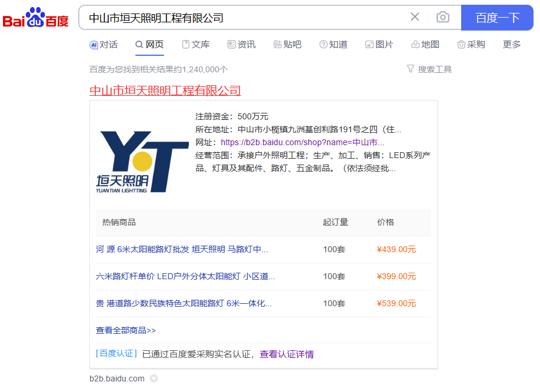
Task: Open the 采购 purchasing tab
Action: tap(471, 45)
